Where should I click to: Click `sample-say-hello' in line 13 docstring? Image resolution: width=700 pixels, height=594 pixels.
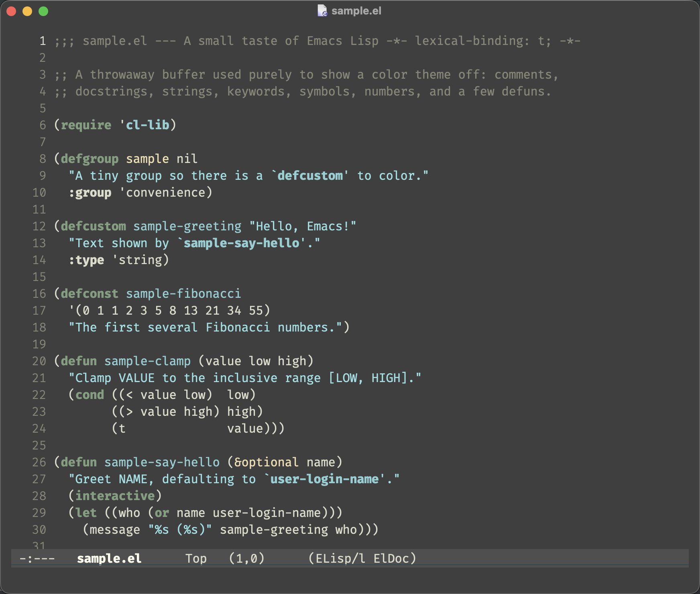point(241,243)
